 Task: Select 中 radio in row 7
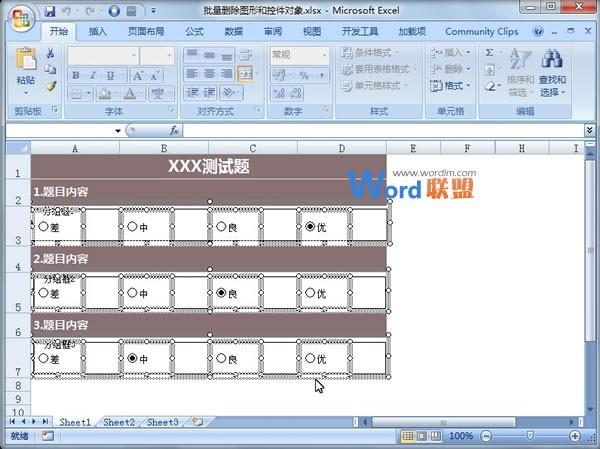(x=132, y=358)
